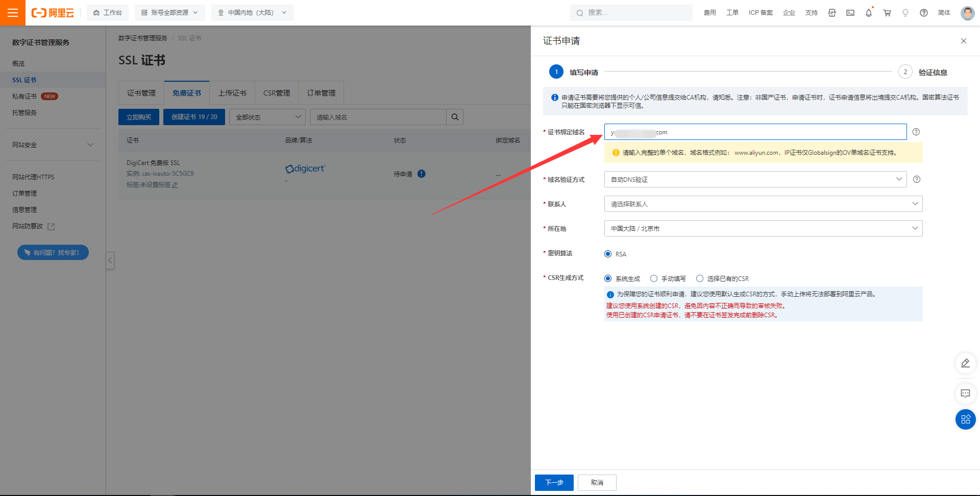Switch to the CSR管理 tab
980x496 pixels.
(277, 93)
